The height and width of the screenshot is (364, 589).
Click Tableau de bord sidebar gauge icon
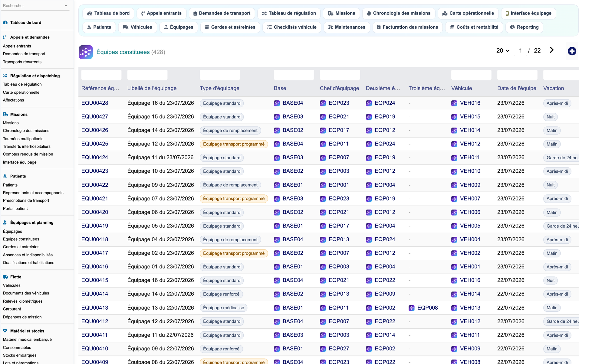[x=5, y=22]
